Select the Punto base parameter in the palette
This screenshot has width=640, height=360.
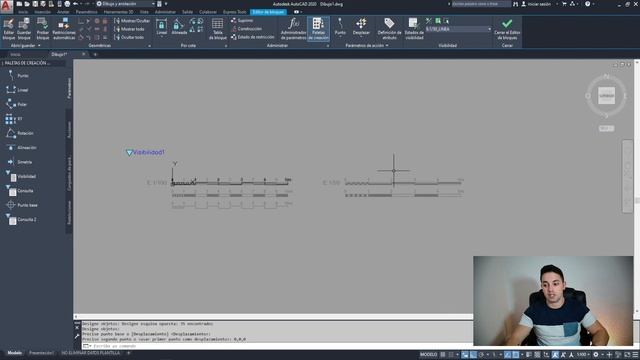(x=22, y=205)
